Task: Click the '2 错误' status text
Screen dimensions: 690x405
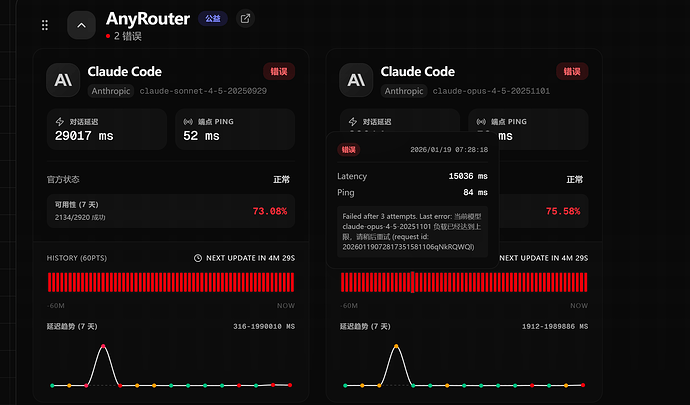Action: point(128,36)
